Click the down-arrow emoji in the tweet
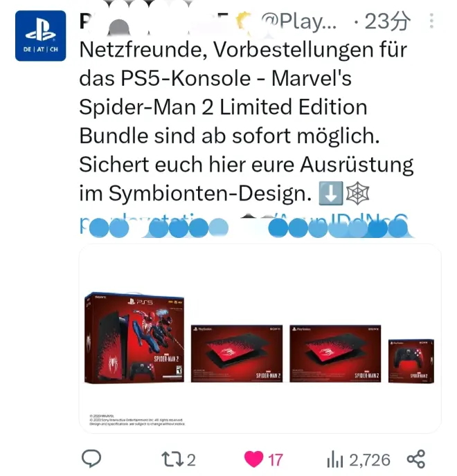 tap(330, 193)
